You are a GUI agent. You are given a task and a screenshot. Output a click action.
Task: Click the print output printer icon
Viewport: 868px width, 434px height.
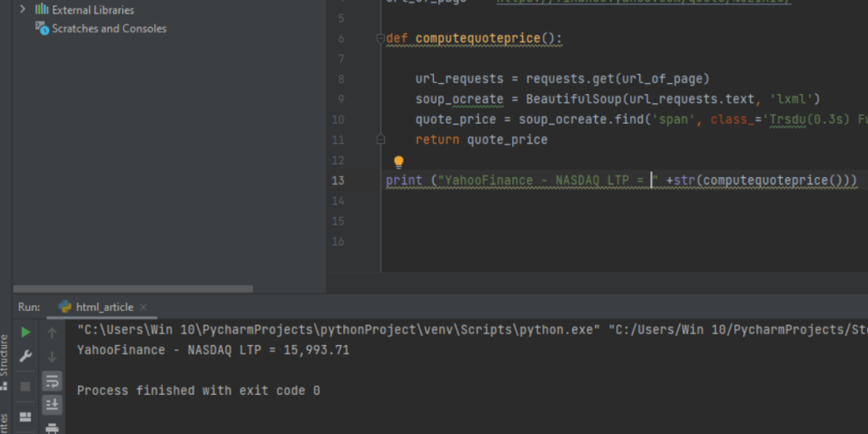point(52,428)
